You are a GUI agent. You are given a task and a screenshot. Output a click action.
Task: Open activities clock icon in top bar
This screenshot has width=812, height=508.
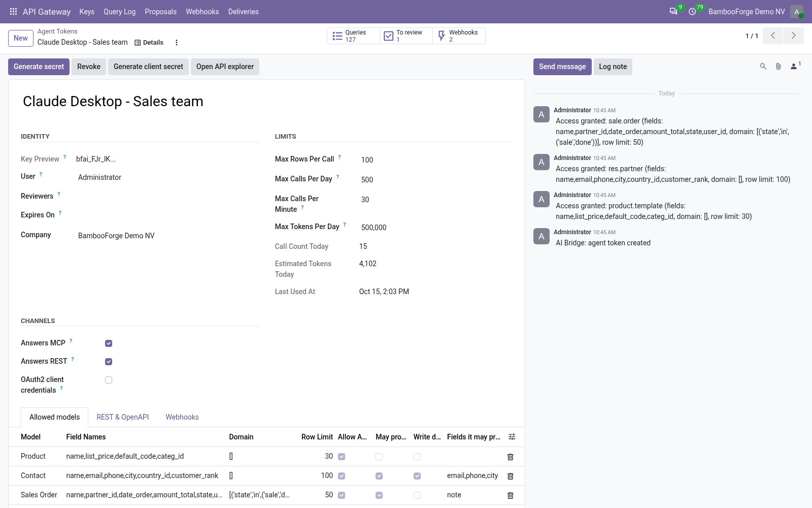(692, 11)
